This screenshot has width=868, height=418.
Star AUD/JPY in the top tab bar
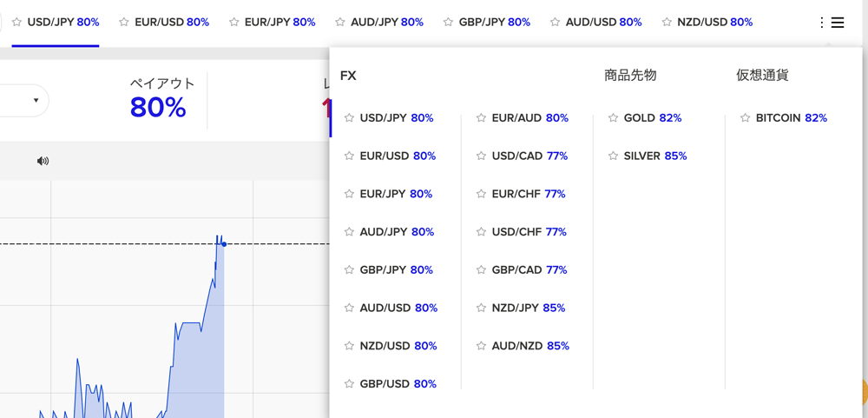click(x=340, y=23)
